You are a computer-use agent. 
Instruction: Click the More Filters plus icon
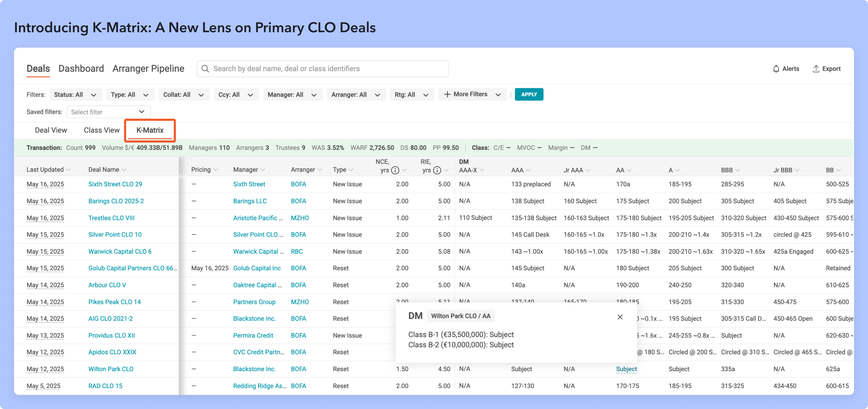click(x=447, y=94)
